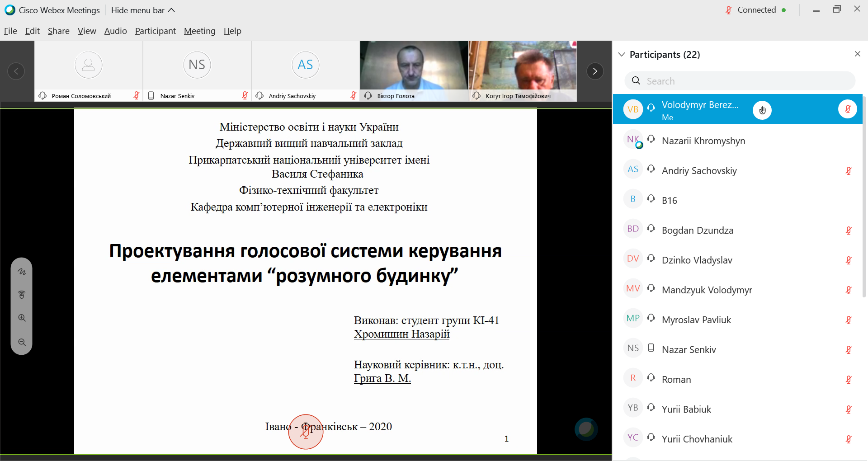This screenshot has height=461, width=868.
Task: Click the participants Search field
Action: (740, 81)
